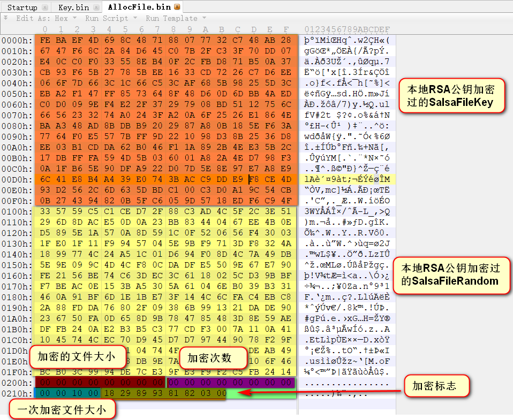Image resolution: width=513 pixels, height=420 pixels.
Task: Switch to the Key.bin tab
Action: [x=73, y=7]
